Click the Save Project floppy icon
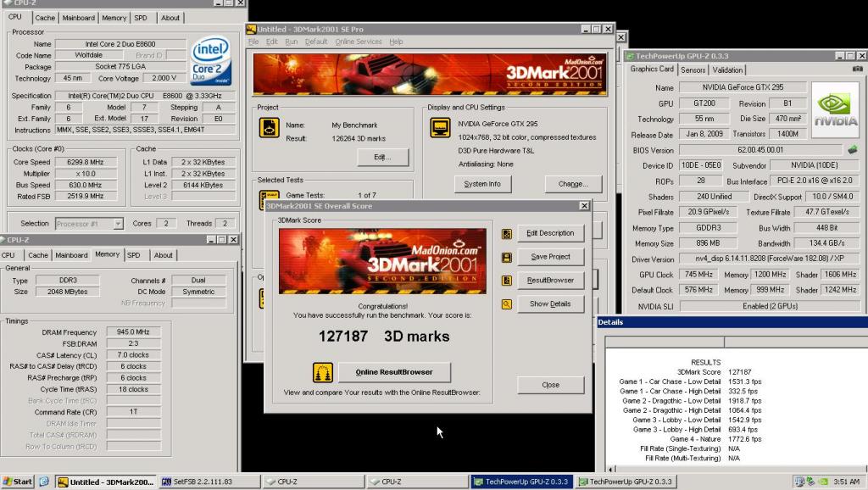 pos(507,258)
